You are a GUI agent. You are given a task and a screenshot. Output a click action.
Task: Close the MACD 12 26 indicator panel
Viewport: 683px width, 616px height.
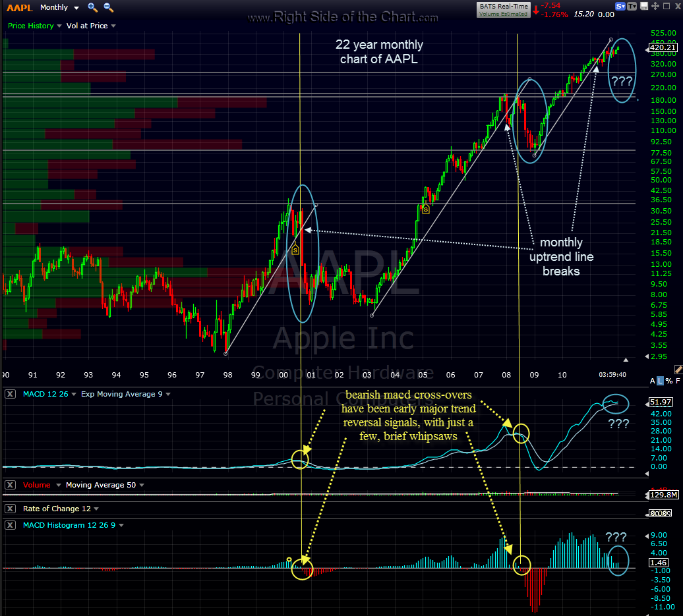[x=10, y=394]
